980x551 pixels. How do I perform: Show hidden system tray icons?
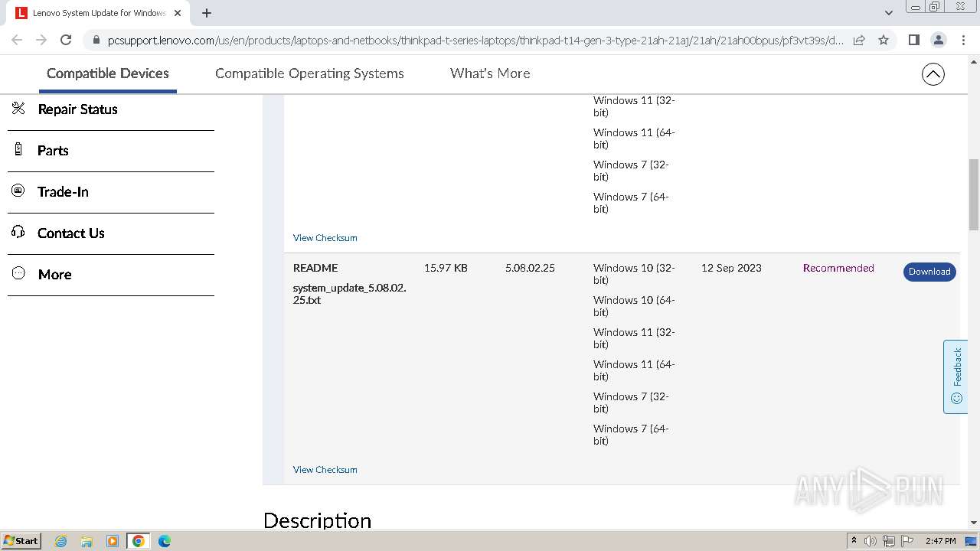coord(854,541)
